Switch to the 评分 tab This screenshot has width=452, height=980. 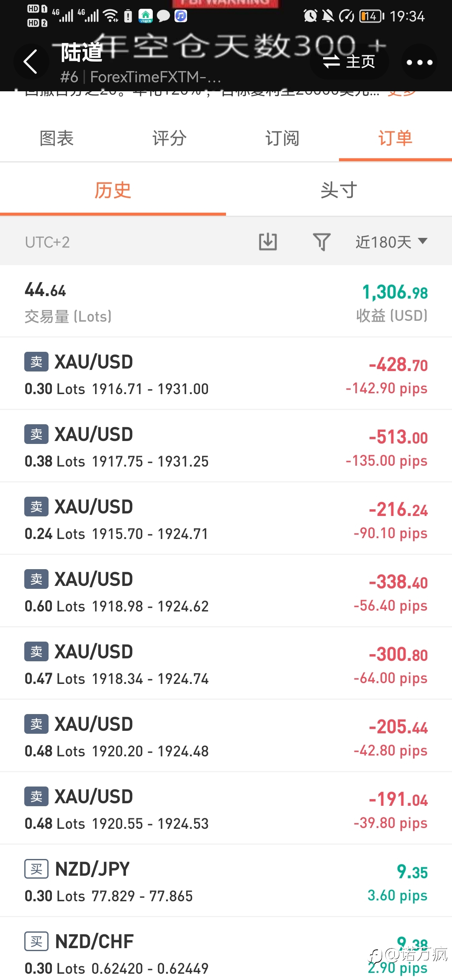pos(169,138)
